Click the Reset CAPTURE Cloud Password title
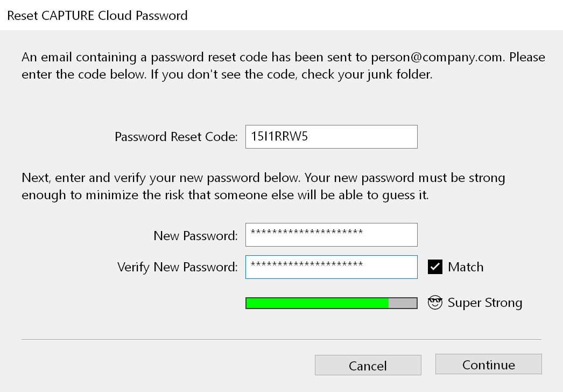The height and width of the screenshot is (392, 563). click(x=97, y=15)
